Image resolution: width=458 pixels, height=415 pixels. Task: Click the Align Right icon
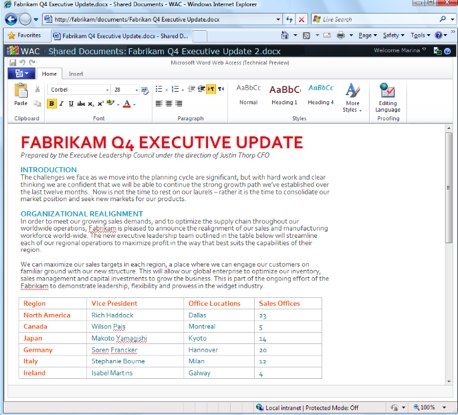[x=179, y=104]
